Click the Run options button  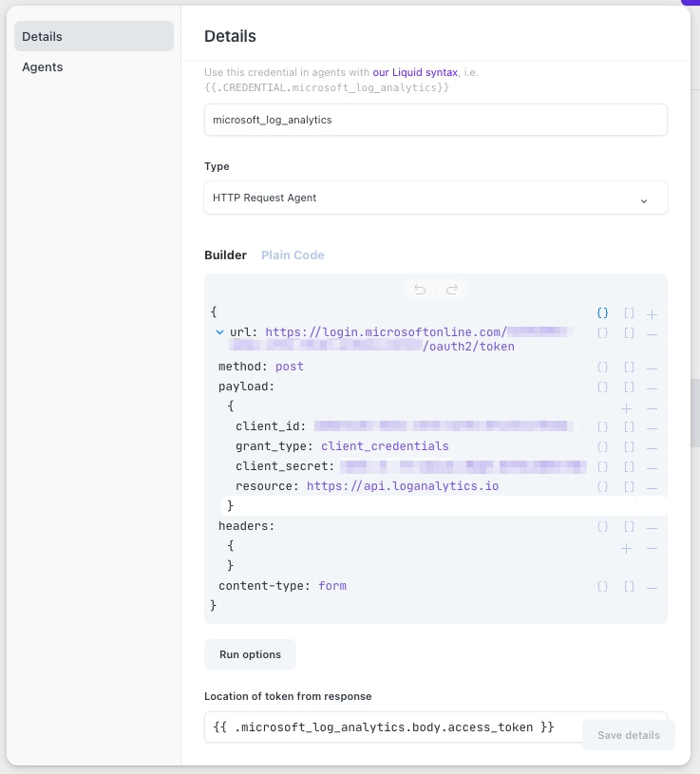pyautogui.click(x=250, y=654)
